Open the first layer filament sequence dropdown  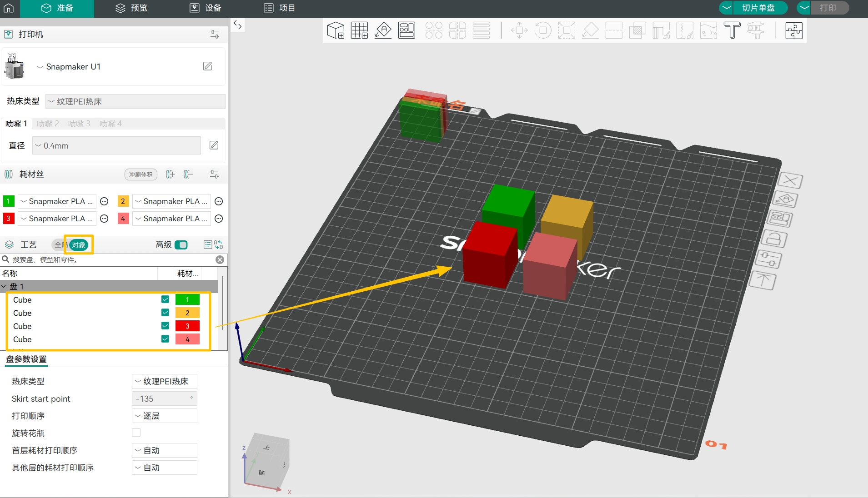(165, 450)
